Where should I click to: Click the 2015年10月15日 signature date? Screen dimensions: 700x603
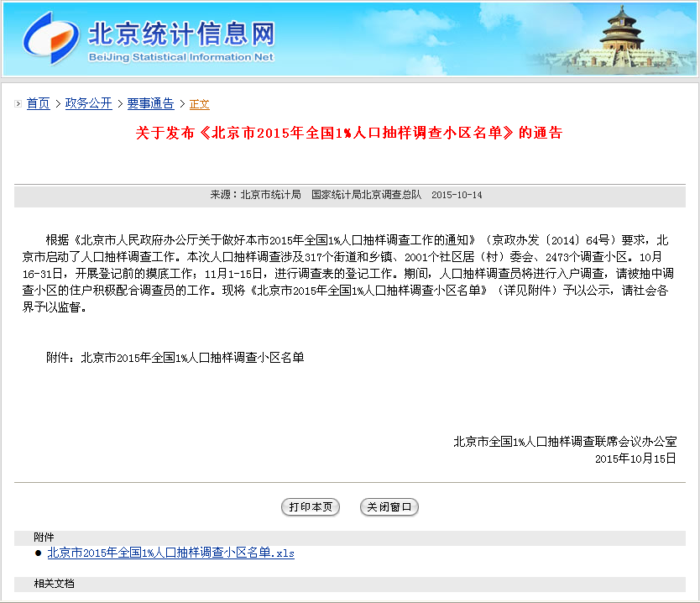(x=635, y=459)
